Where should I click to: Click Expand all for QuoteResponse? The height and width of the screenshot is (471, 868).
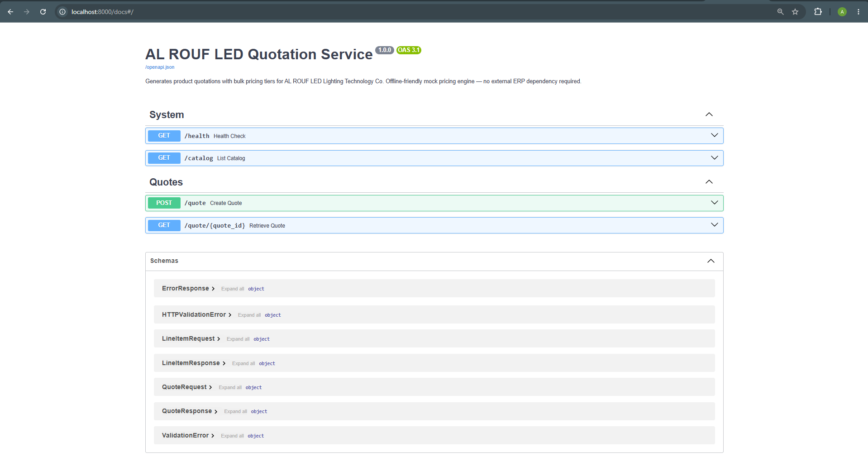236,411
